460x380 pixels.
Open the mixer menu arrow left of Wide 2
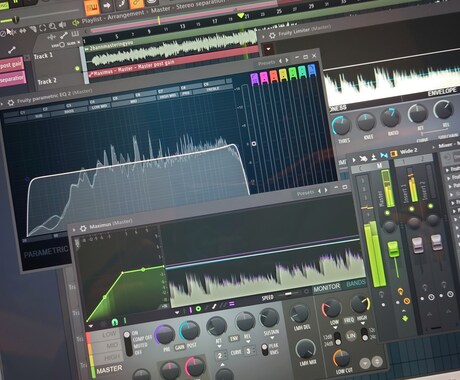click(354, 160)
